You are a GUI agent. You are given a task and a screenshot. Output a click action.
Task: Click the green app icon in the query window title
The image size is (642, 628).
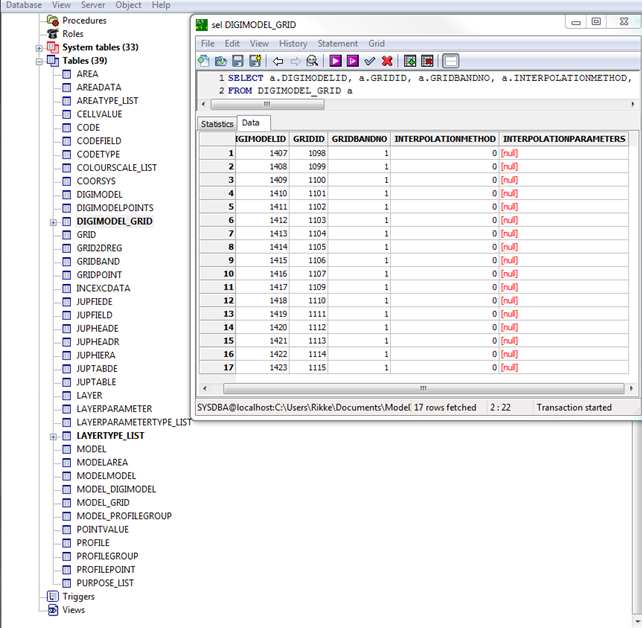(x=202, y=25)
